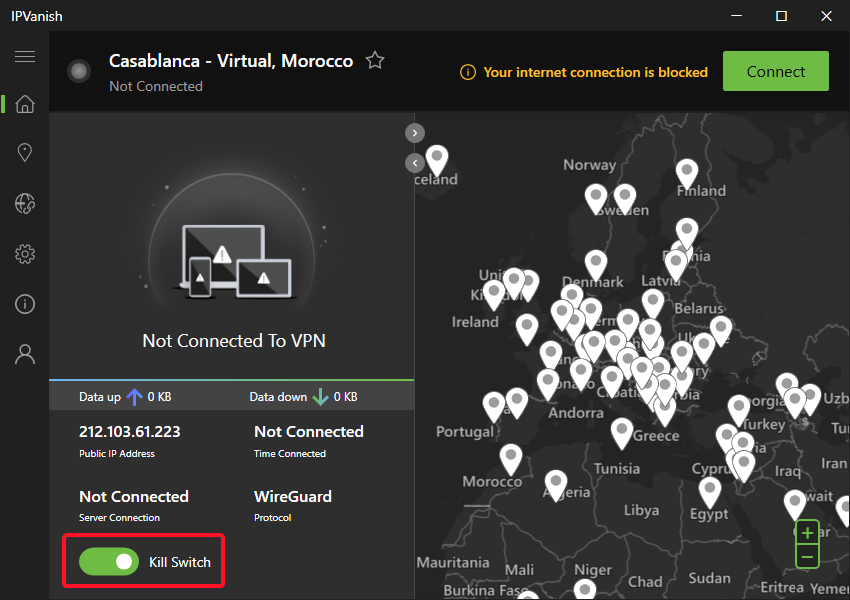
Task: Select the Algeria map pin
Action: [x=556, y=485]
